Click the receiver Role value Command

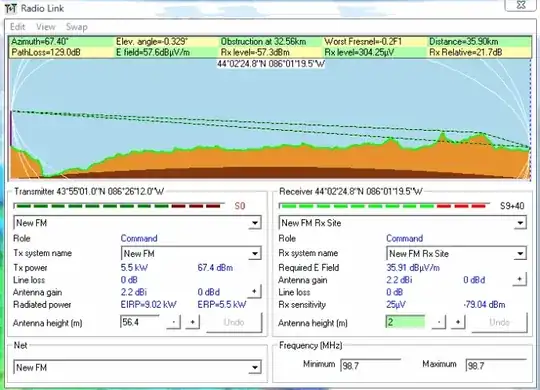coord(404,238)
